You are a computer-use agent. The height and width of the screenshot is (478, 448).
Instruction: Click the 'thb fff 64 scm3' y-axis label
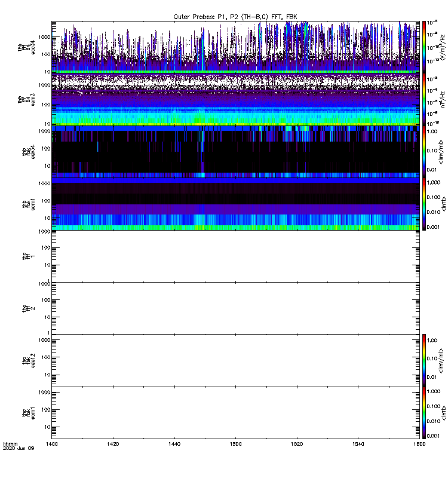point(26,100)
